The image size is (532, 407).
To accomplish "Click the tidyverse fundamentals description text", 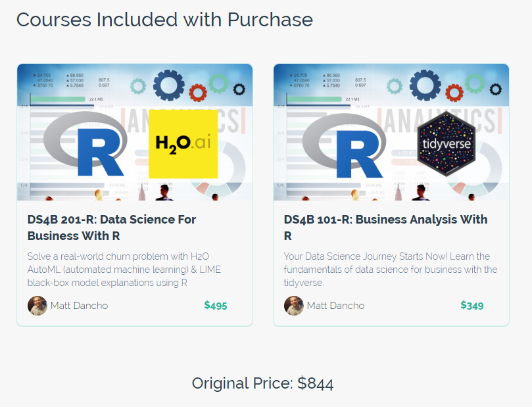I will (x=391, y=270).
